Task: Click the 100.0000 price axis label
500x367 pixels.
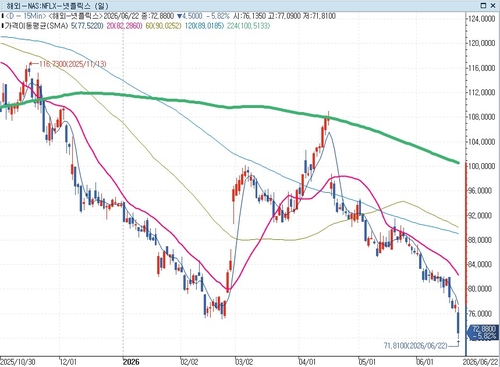Action: [481, 166]
